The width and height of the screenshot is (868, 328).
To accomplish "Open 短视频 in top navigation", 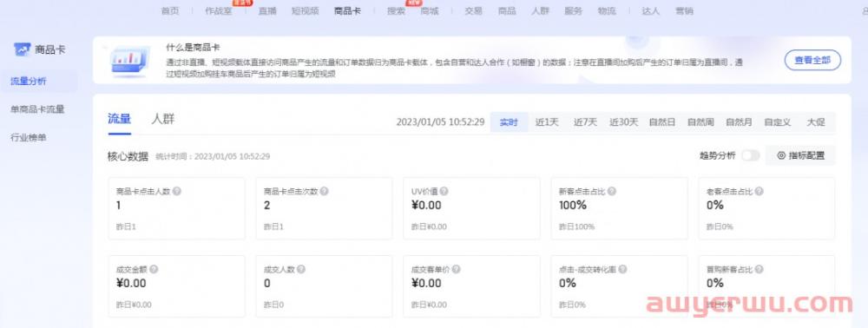I will click(x=305, y=11).
